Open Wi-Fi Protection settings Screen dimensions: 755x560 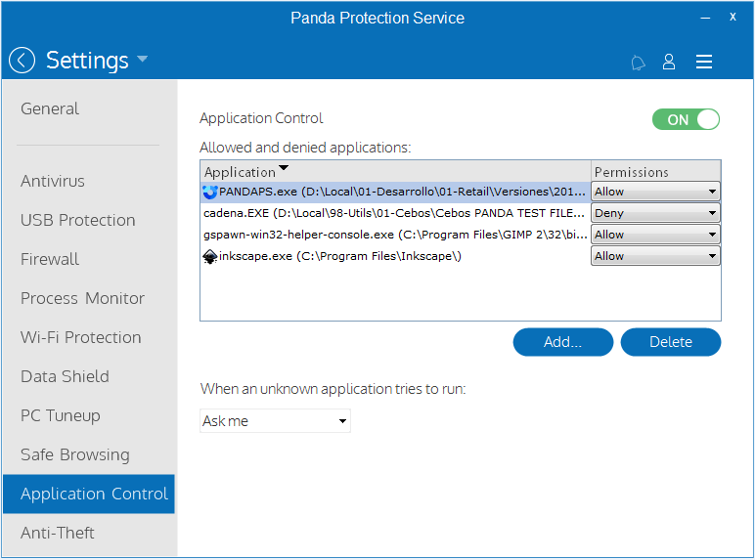(x=81, y=337)
